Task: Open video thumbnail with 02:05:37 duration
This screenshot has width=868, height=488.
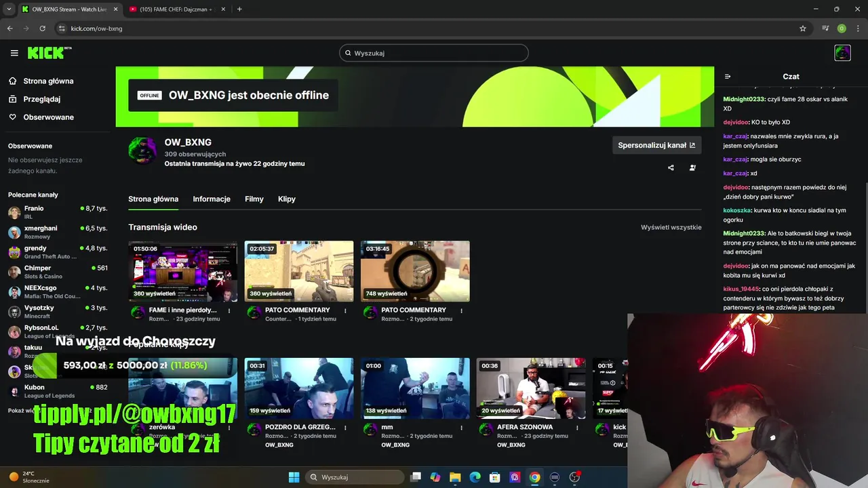Action: point(299,271)
